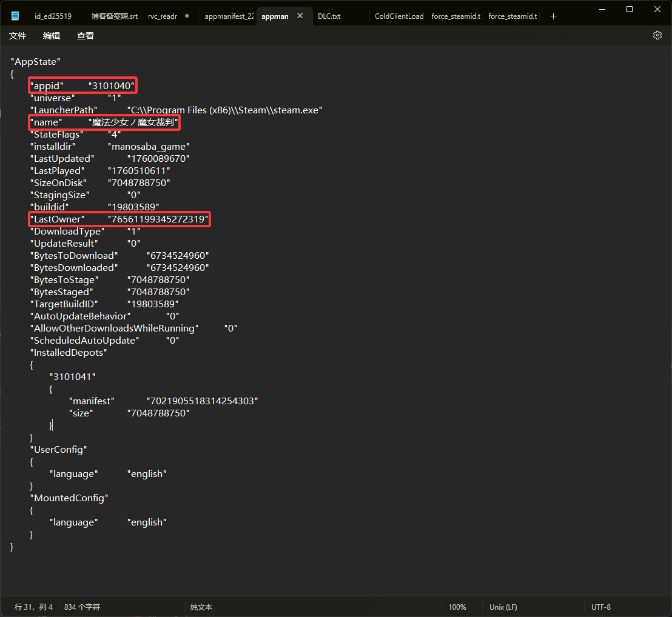Image resolution: width=672 pixels, height=617 pixels.
Task: Click the 100% zoom level in status bar
Action: click(x=457, y=607)
